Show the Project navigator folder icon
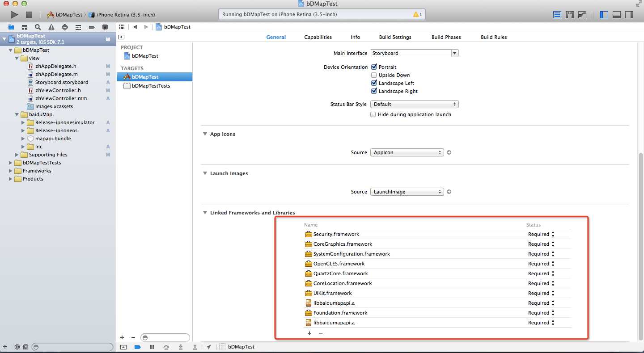The height and width of the screenshot is (353, 644). [x=11, y=27]
